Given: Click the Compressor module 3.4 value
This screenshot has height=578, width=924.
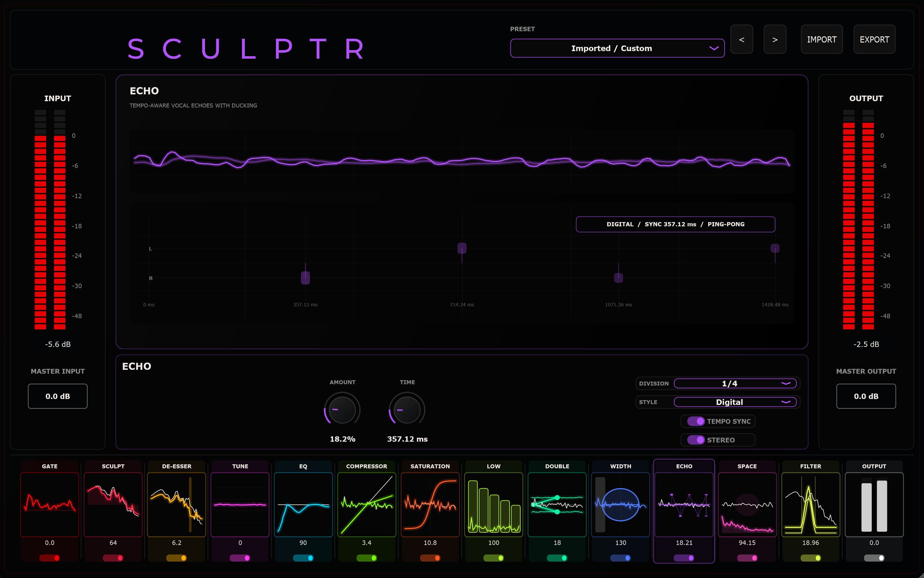Looking at the screenshot, I should click(367, 543).
